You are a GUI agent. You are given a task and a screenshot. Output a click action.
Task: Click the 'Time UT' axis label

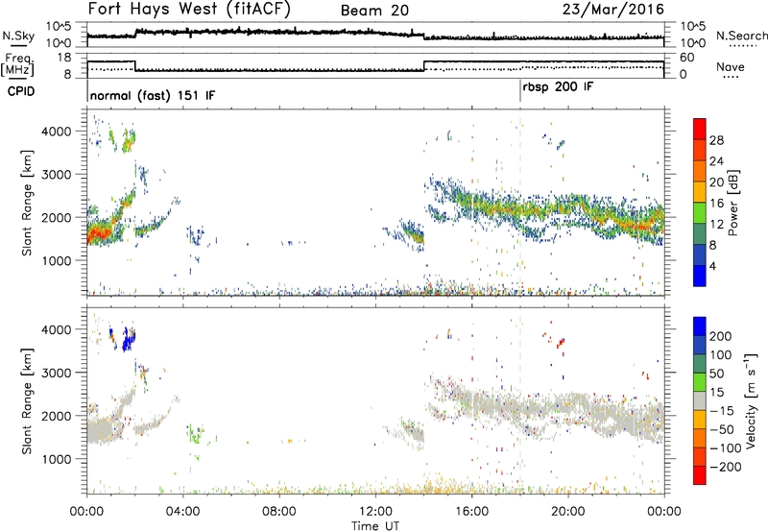[375, 526]
